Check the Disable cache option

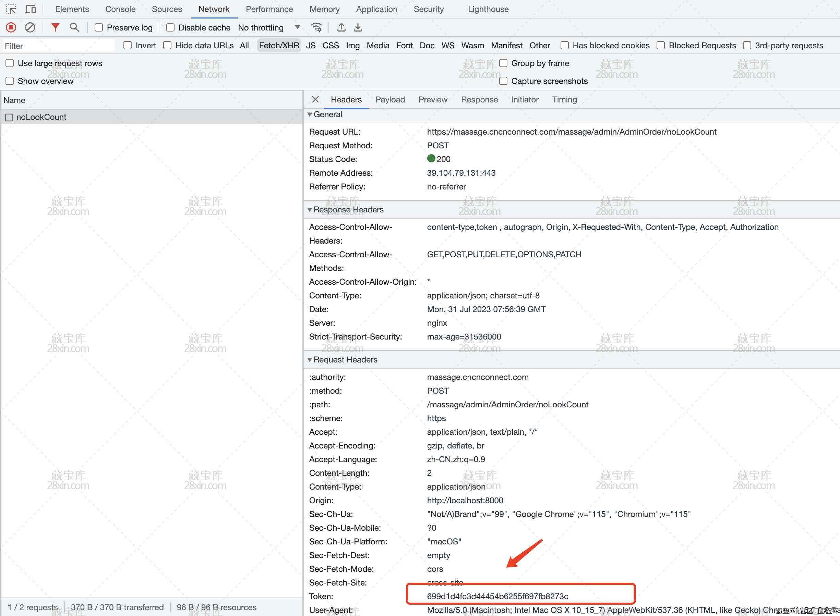[170, 28]
